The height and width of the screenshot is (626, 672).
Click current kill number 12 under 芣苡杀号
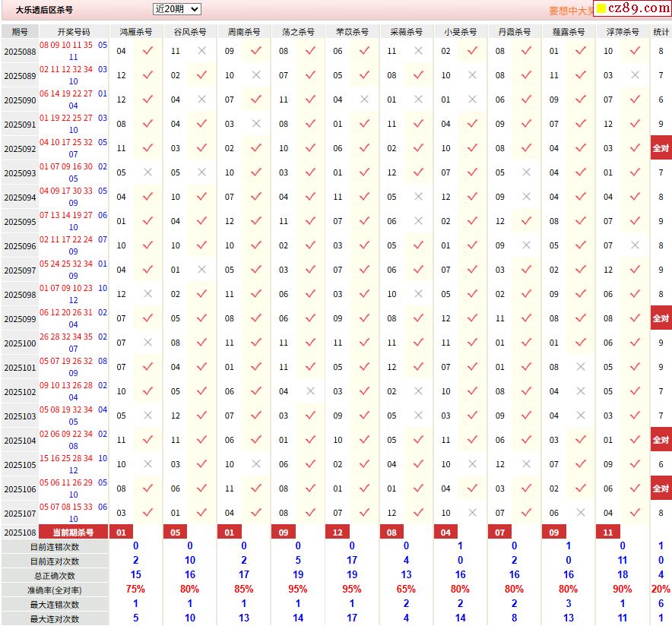pos(338,533)
